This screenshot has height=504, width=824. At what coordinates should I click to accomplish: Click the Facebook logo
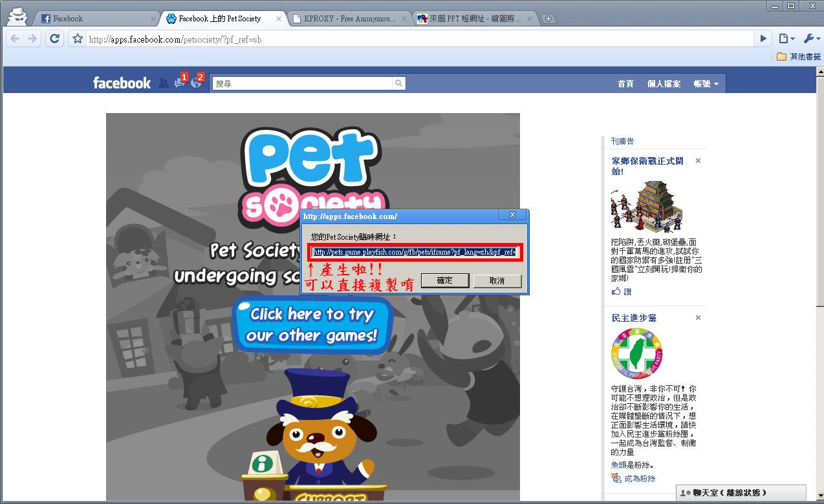[122, 83]
